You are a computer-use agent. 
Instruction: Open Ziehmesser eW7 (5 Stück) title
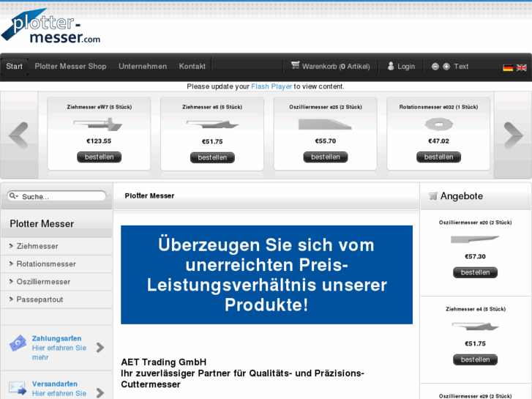click(99, 107)
